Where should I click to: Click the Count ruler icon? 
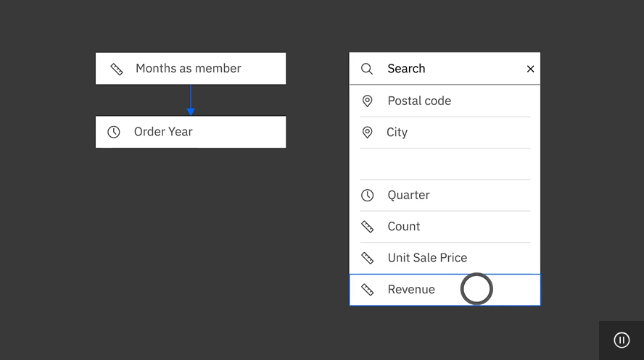click(x=367, y=227)
